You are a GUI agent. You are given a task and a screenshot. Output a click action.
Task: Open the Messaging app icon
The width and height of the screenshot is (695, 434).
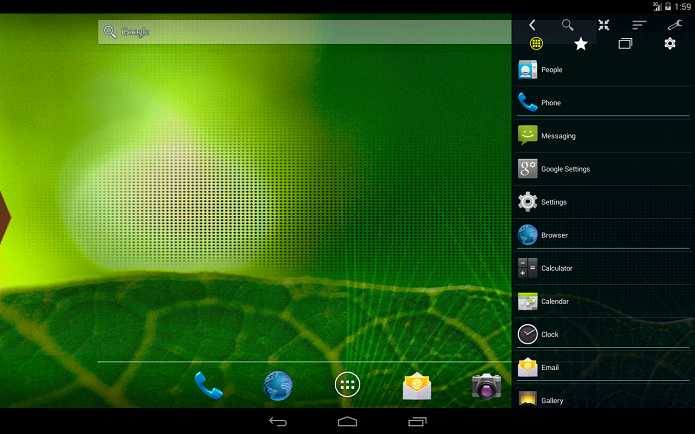pyautogui.click(x=527, y=136)
